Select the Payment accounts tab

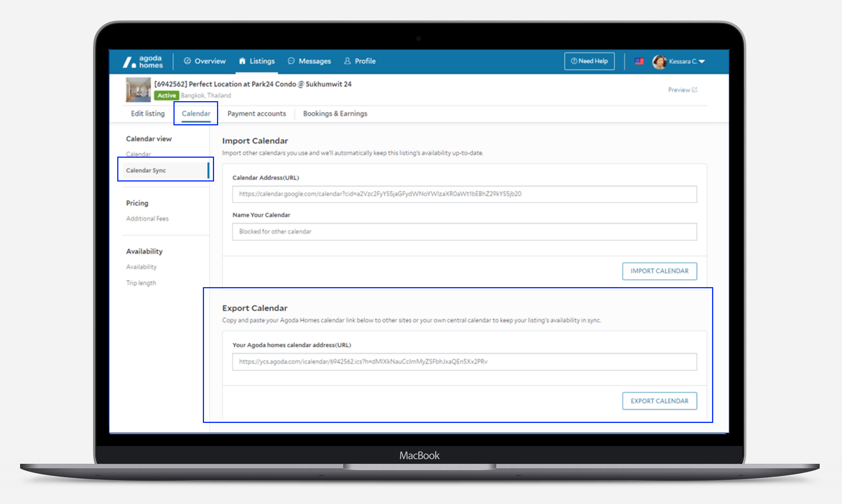(x=256, y=113)
